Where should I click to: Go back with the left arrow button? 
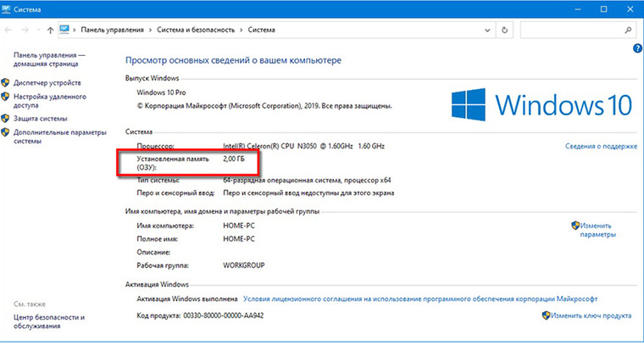(8, 30)
